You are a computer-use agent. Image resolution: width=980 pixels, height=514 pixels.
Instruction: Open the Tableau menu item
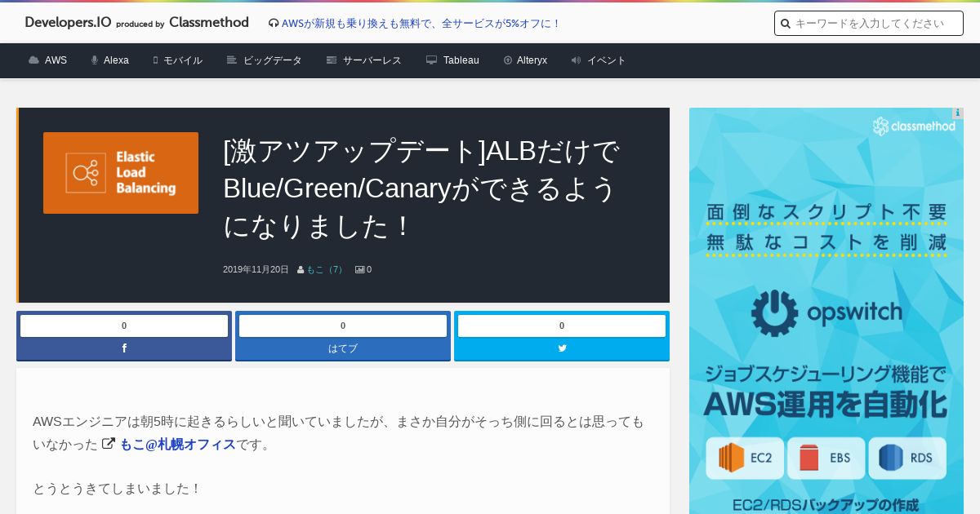pyautogui.click(x=461, y=60)
